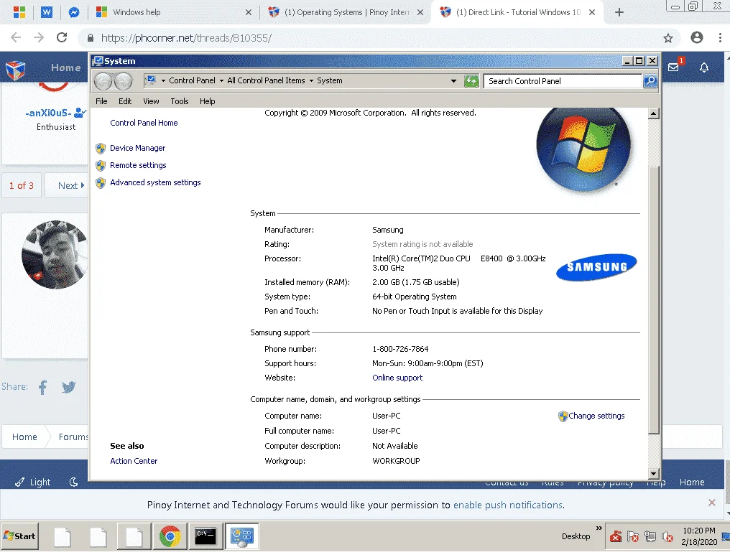Open the Start menu

(x=19, y=536)
